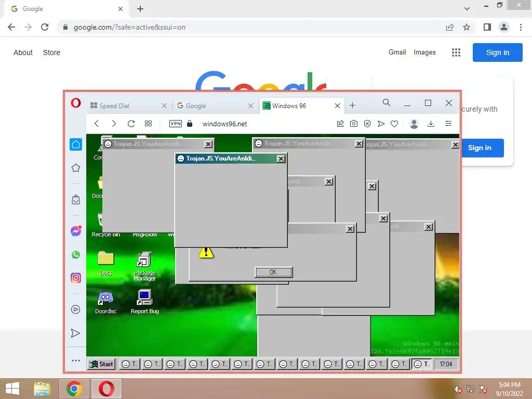The width and height of the screenshot is (532, 399).
Task: Reload the windows96.net page in Opera
Action: (x=131, y=124)
